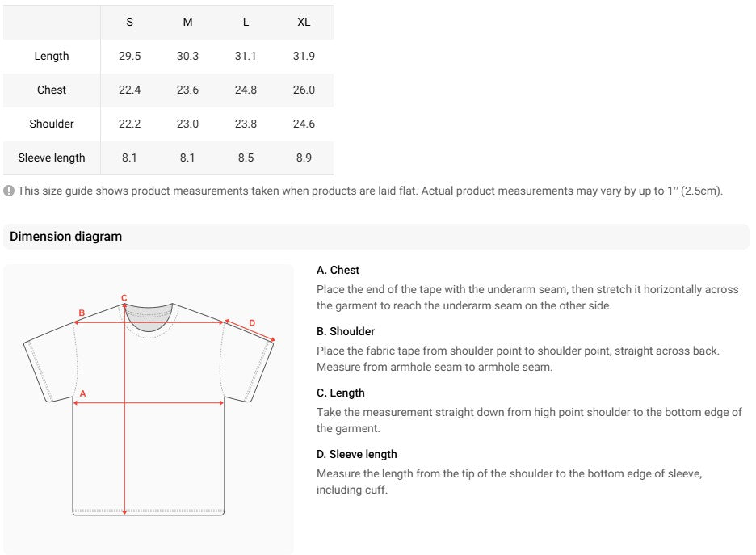Image resolution: width=756 pixels, height=555 pixels.
Task: Click the XL chest value 26.0
Action: point(304,90)
